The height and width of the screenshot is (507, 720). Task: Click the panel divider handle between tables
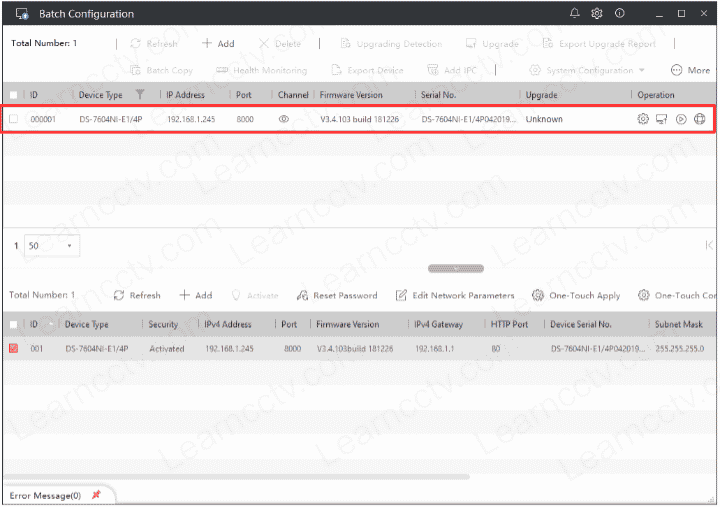(x=455, y=269)
